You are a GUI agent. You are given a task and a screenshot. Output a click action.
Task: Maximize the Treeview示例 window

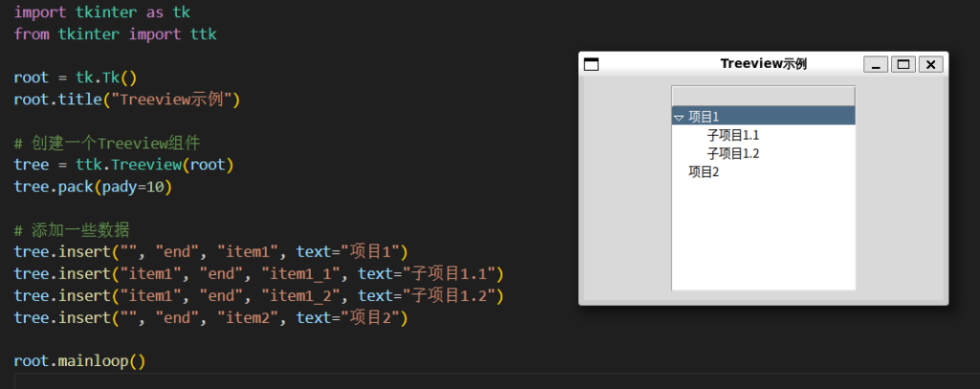902,64
